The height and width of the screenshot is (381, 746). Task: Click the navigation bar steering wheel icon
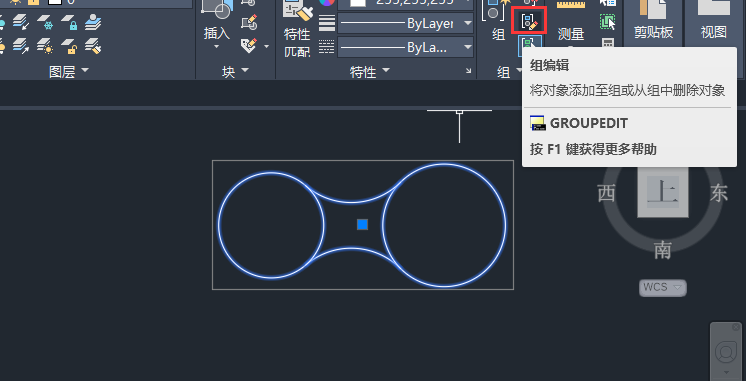point(726,352)
